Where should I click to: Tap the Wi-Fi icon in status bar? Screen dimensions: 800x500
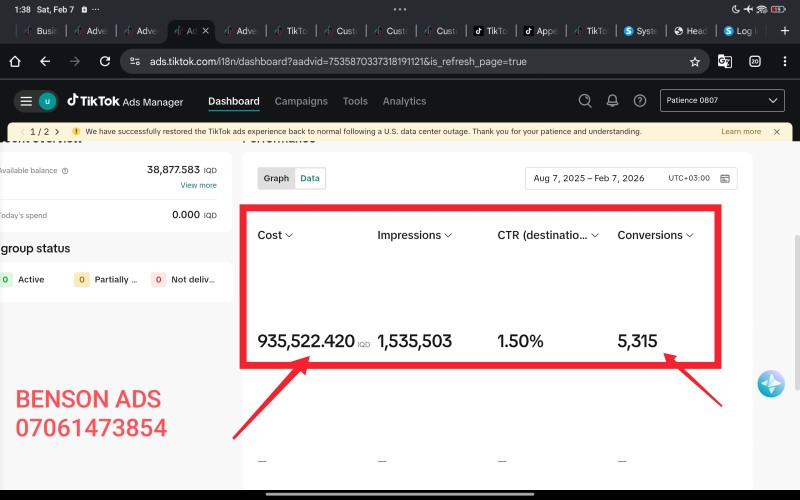[762, 9]
